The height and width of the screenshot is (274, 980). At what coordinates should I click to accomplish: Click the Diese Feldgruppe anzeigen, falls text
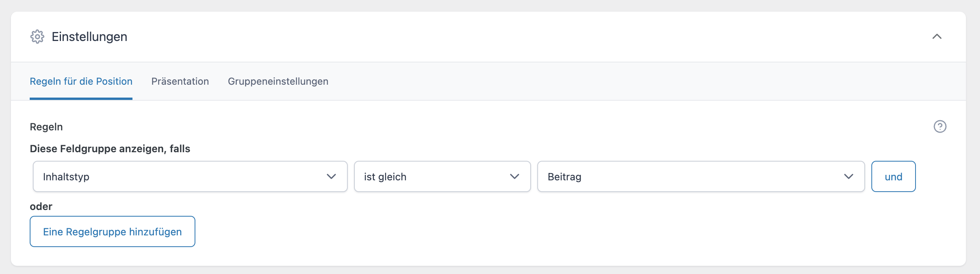click(110, 149)
